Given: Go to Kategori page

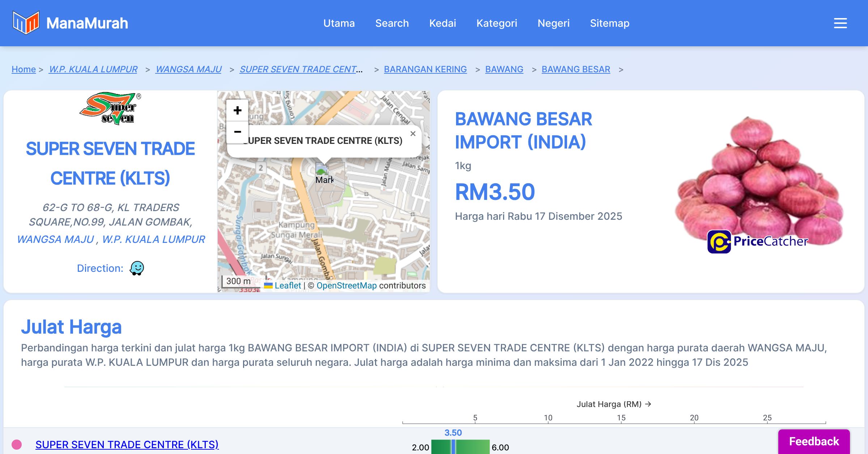Looking at the screenshot, I should 497,23.
